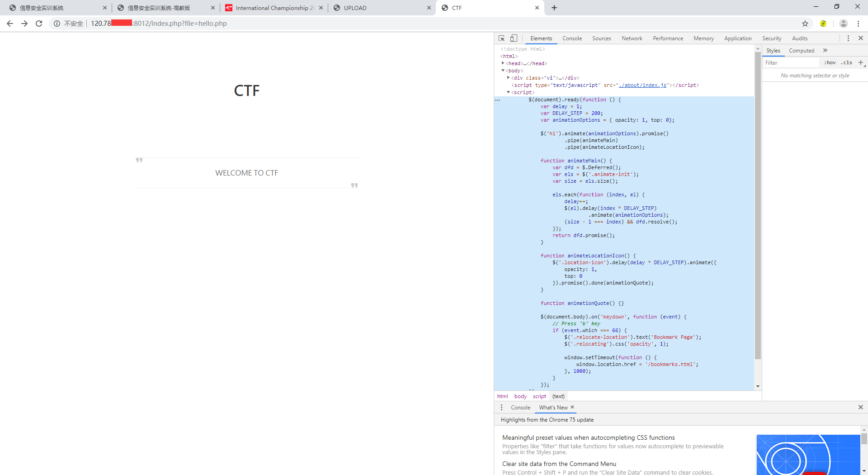
Task: Open the ./about/index.js source link
Action: click(x=642, y=85)
